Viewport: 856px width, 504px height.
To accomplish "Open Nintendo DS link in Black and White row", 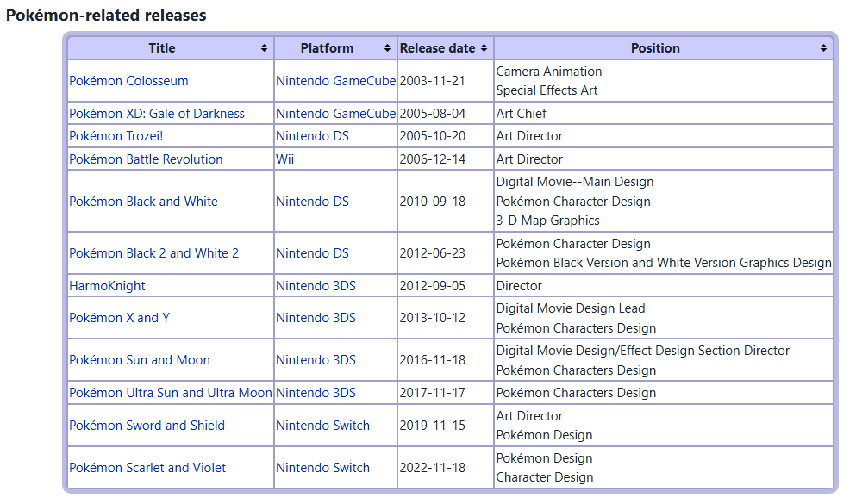I will coord(313,202).
